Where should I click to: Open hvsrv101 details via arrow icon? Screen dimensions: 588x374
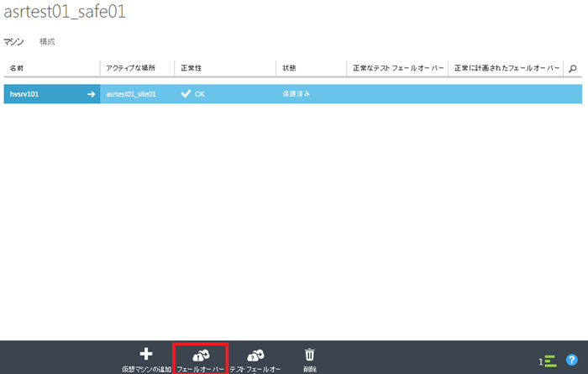[x=91, y=94]
